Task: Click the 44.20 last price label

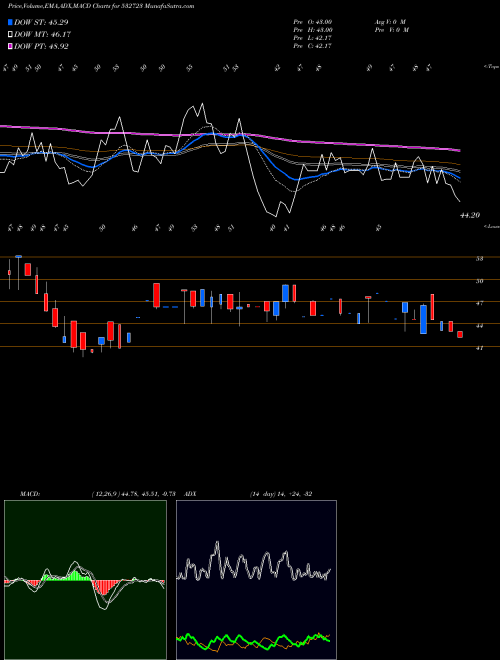Action: [x=470, y=216]
